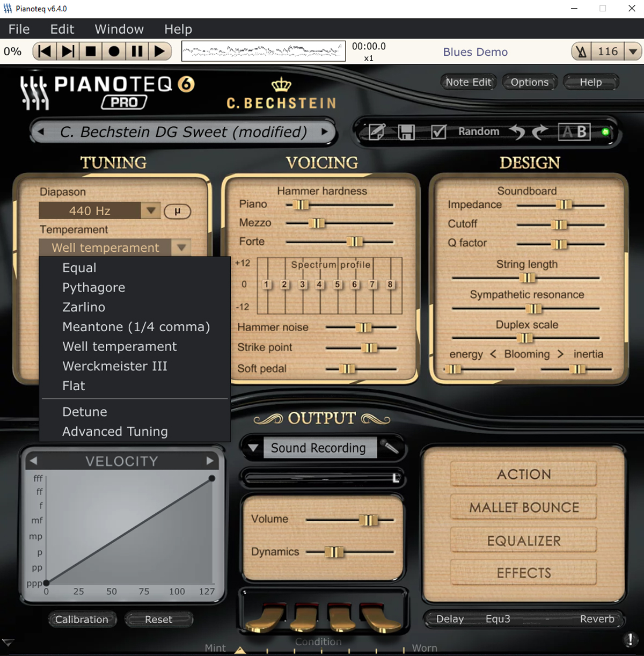Click the Impedance slider handle
Image resolution: width=644 pixels, height=656 pixels.
564,205
